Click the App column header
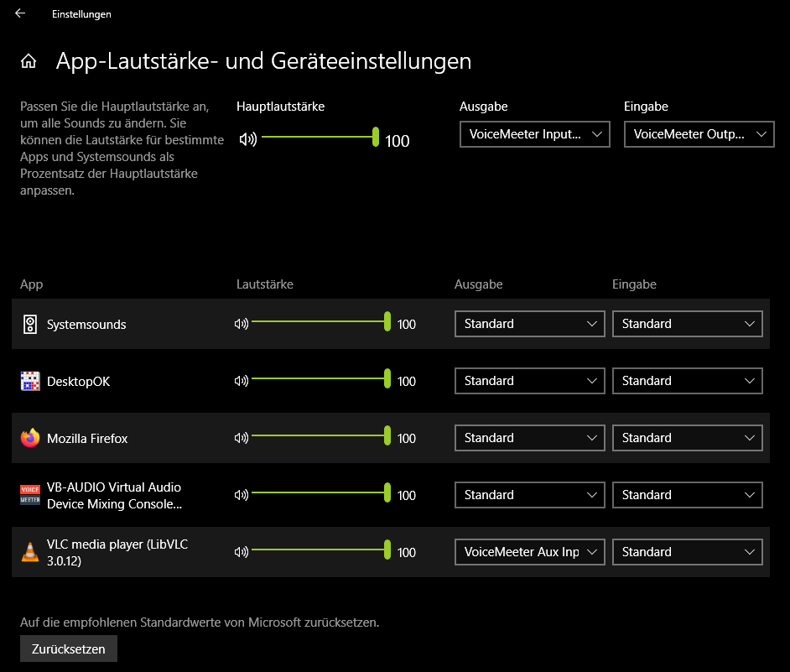 [x=31, y=284]
